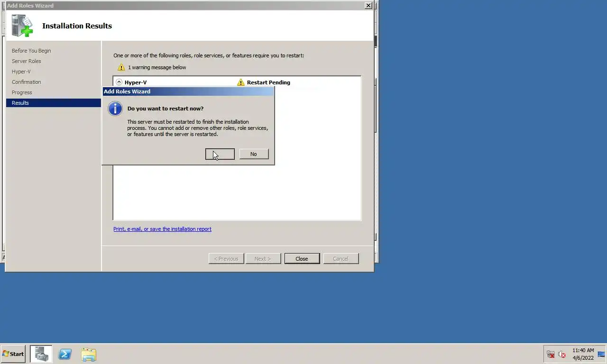
Task: Click the blue information icon in the dialog
Action: tap(115, 109)
